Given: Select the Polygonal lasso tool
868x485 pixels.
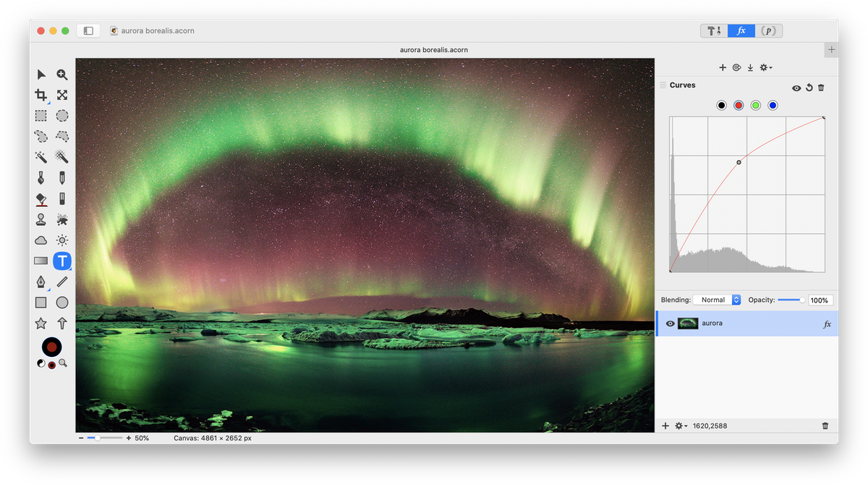Looking at the screenshot, I should [x=62, y=136].
